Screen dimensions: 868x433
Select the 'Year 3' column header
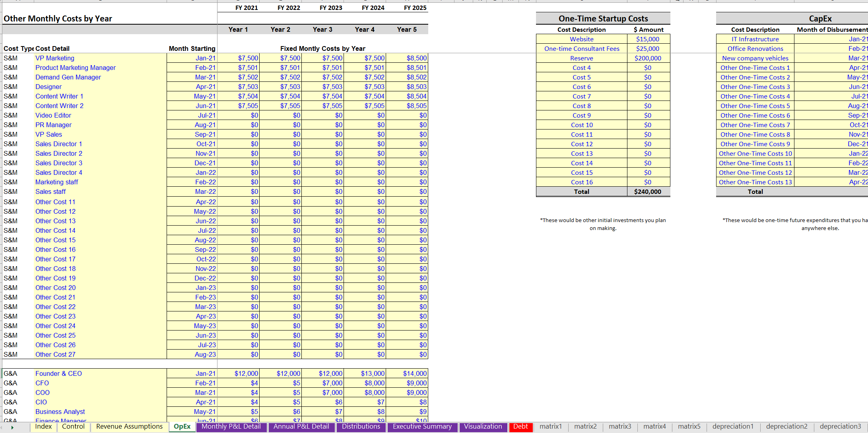click(322, 29)
